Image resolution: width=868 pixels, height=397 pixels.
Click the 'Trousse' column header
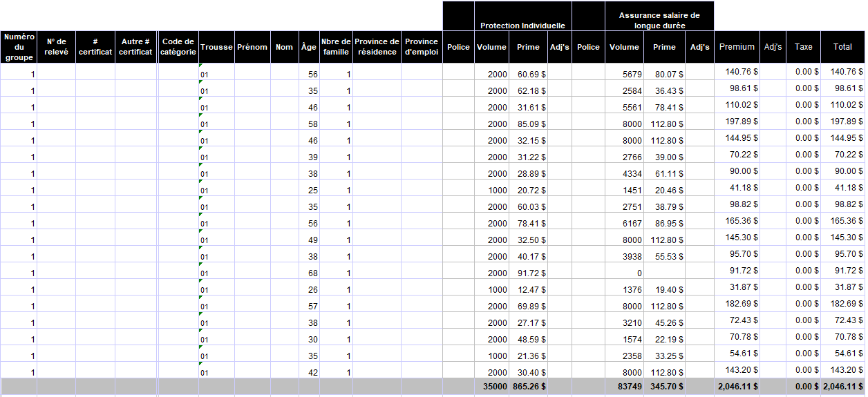(216, 47)
